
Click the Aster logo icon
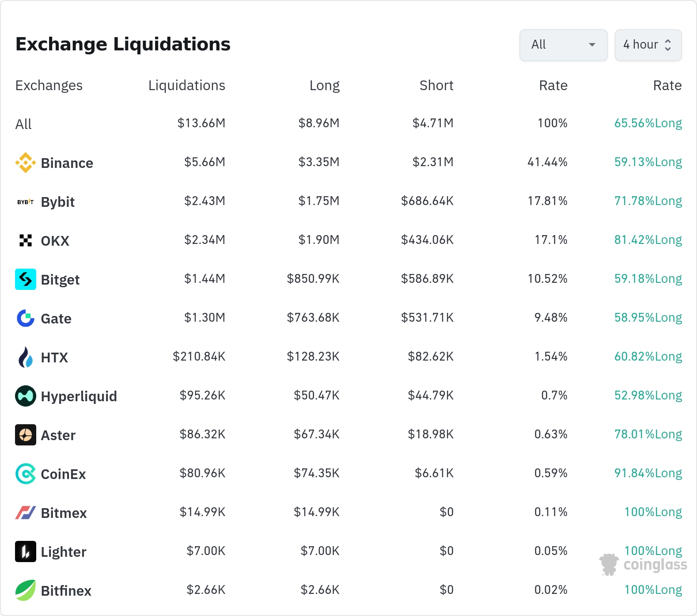pos(26,435)
